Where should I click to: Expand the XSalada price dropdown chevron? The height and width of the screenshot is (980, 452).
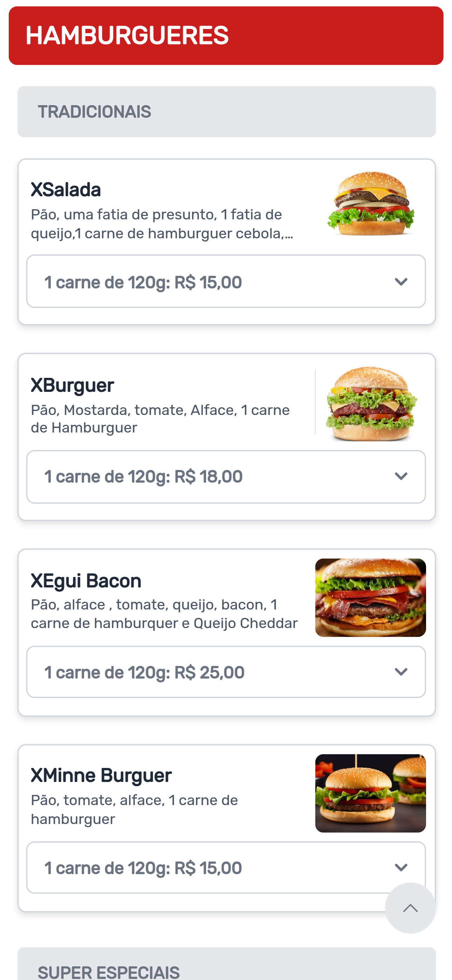point(401,281)
